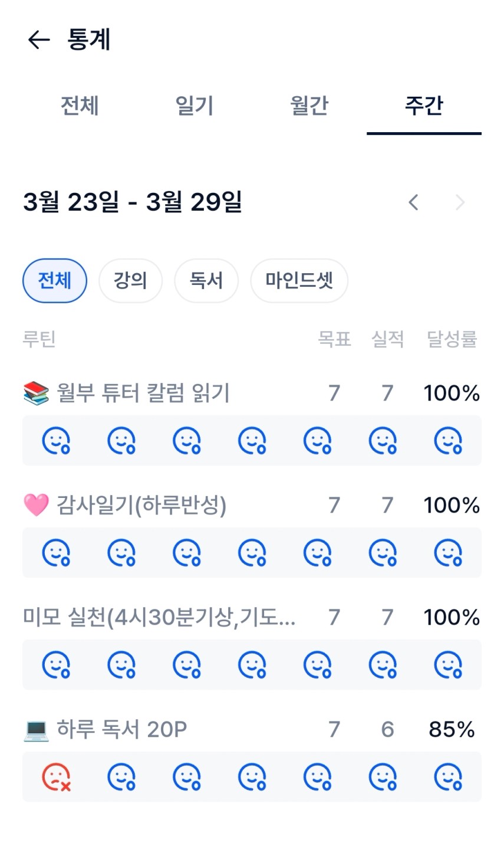This screenshot has width=504, height=859.
Task: Open the 하루 독서 20P routine title
Action: (x=121, y=730)
